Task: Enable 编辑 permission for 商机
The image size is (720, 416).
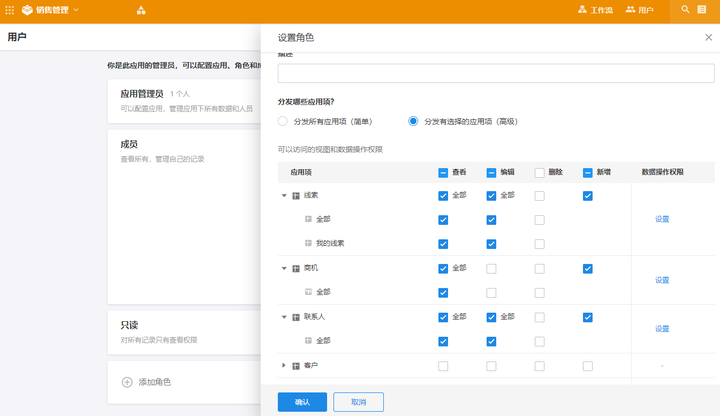Action: [x=491, y=268]
